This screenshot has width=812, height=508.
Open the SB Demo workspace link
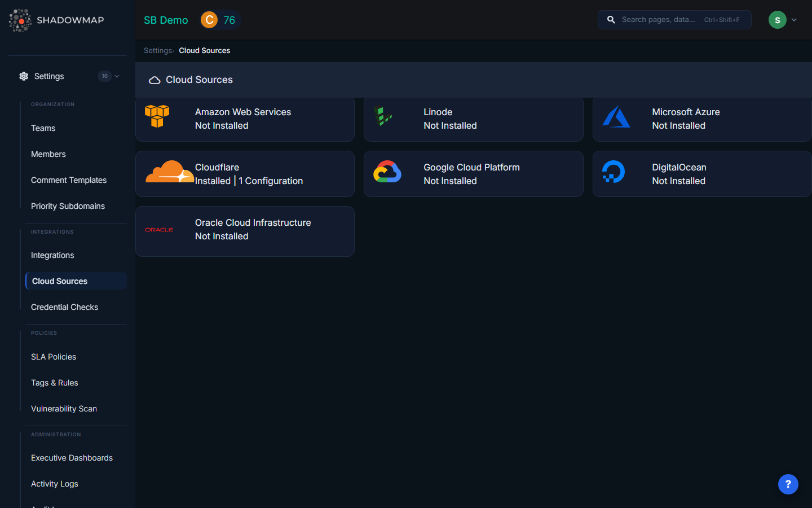pos(166,19)
